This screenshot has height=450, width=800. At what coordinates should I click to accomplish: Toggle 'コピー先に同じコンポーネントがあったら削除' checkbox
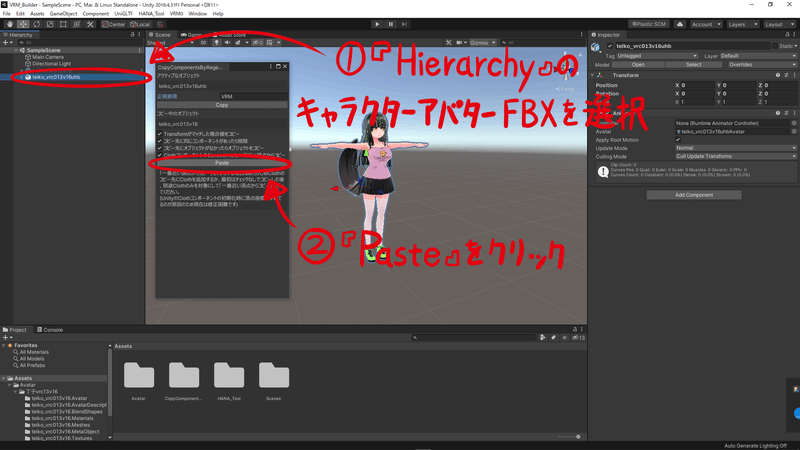tap(160, 141)
